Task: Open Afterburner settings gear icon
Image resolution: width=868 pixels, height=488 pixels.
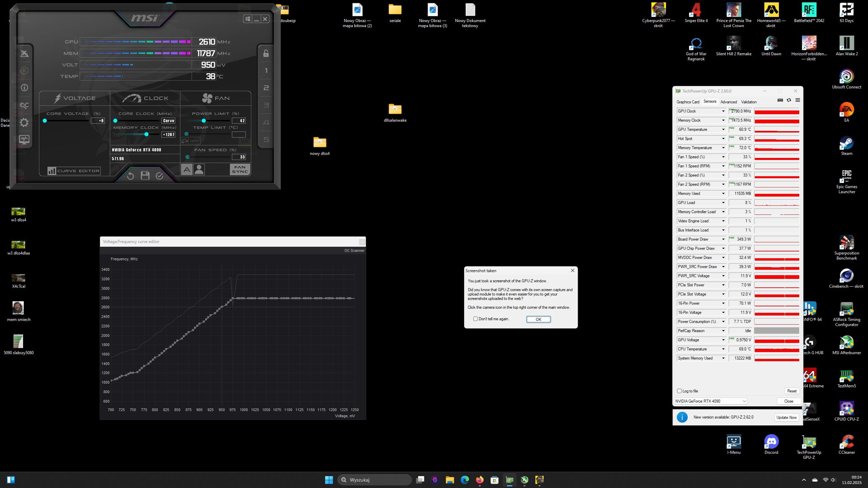Action: (24, 122)
